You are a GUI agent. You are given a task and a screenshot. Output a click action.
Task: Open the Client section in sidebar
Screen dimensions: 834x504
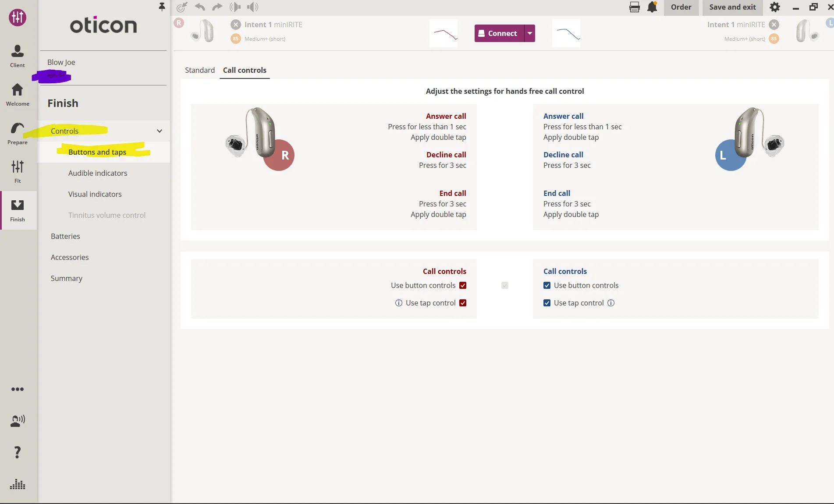point(18,56)
